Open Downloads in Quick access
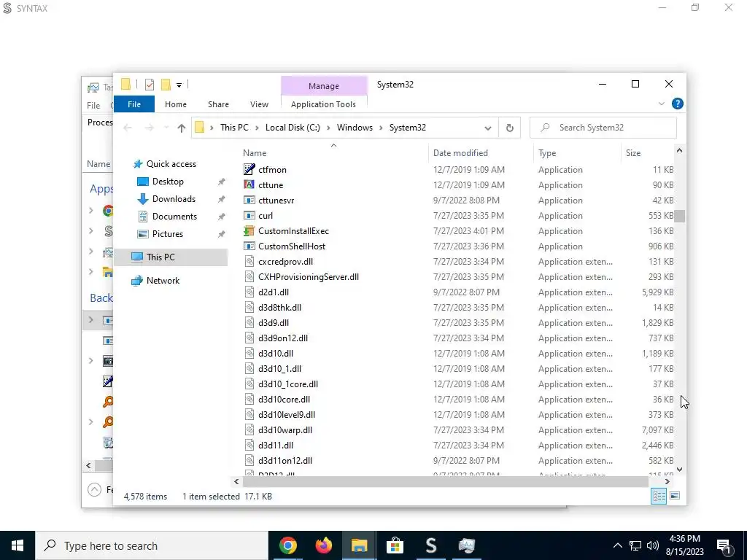Screen dimensions: 747x560 click(x=174, y=199)
